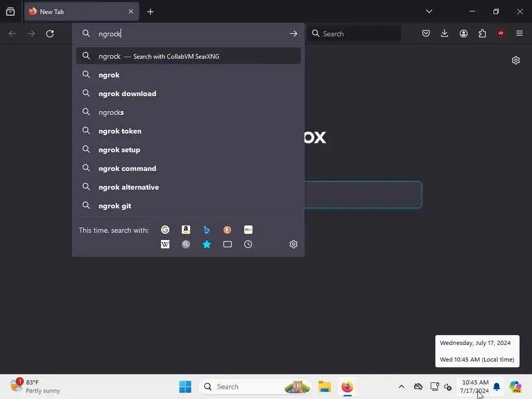Search this time with DuckDuckGo
The width and height of the screenshot is (532, 399).
tap(228, 230)
